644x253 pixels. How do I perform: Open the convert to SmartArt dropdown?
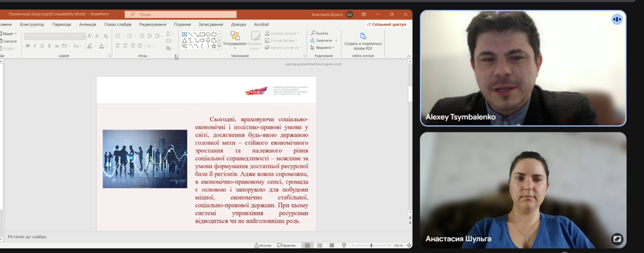[x=170, y=49]
